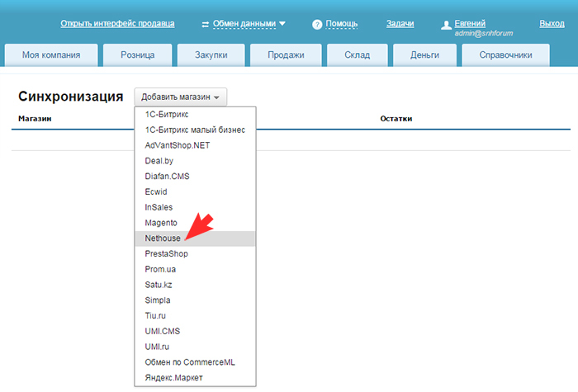Choose Обмен по CommerceML option
578x392 pixels.
point(195,362)
